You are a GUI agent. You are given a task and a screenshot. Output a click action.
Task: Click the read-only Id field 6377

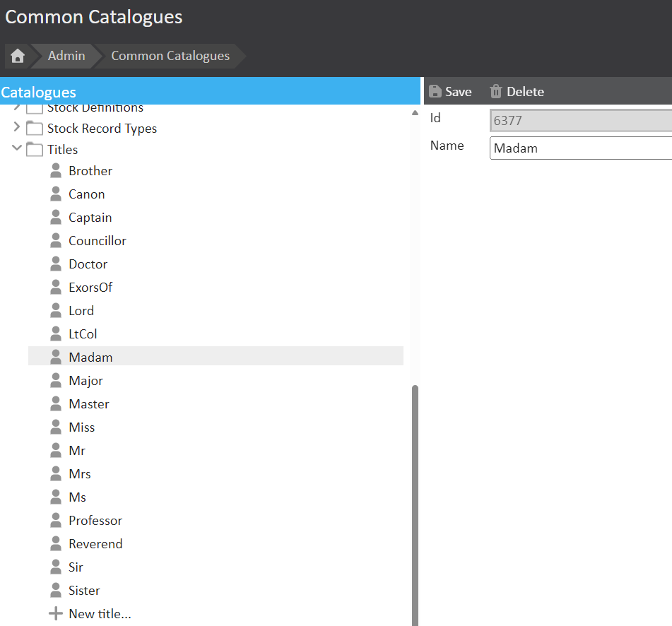click(579, 121)
